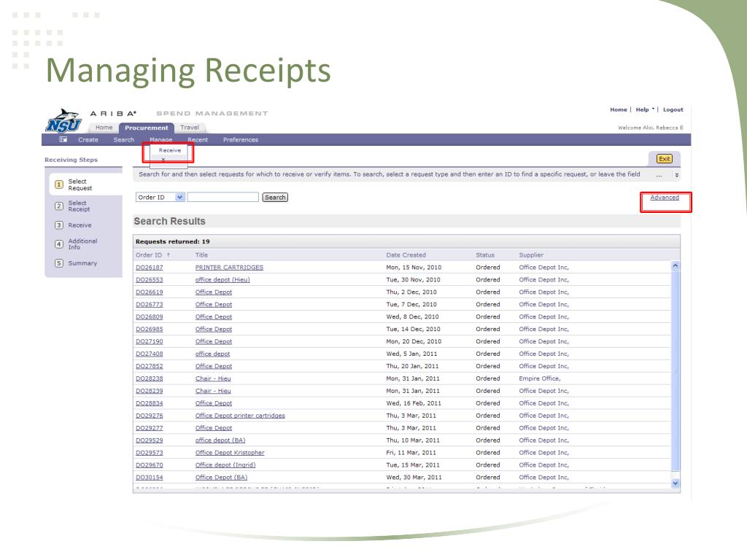747x560 pixels.
Task: Click the Summary step label
Action: pyautogui.click(x=82, y=263)
